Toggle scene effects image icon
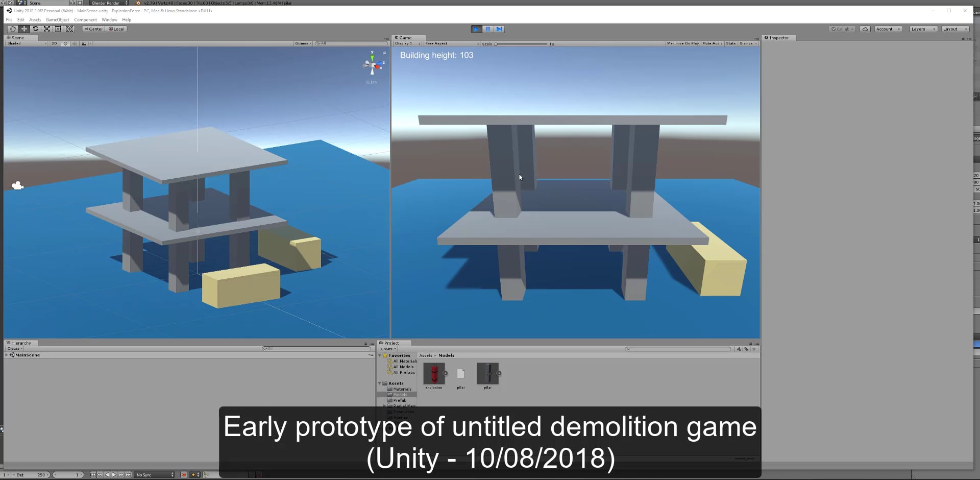This screenshot has width=980, height=480. (x=84, y=43)
